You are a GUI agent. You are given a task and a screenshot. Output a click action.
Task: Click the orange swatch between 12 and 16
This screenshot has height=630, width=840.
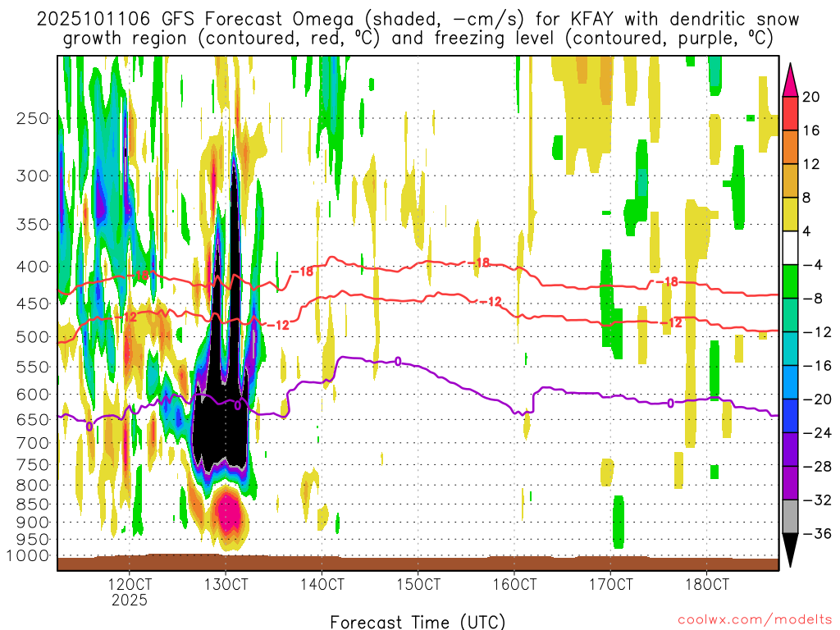(x=790, y=147)
